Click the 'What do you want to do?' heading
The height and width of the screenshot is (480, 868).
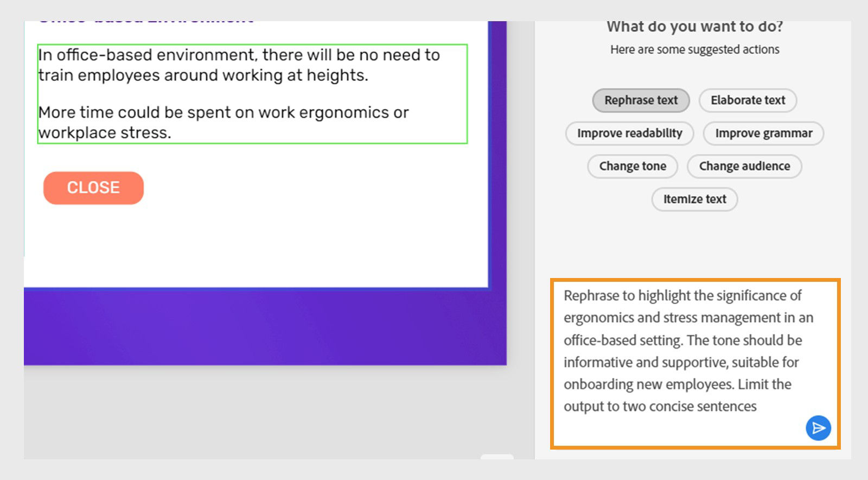pyautogui.click(x=694, y=26)
